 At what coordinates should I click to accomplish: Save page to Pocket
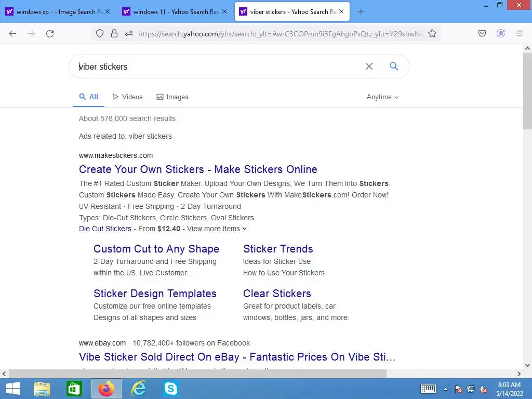click(482, 33)
